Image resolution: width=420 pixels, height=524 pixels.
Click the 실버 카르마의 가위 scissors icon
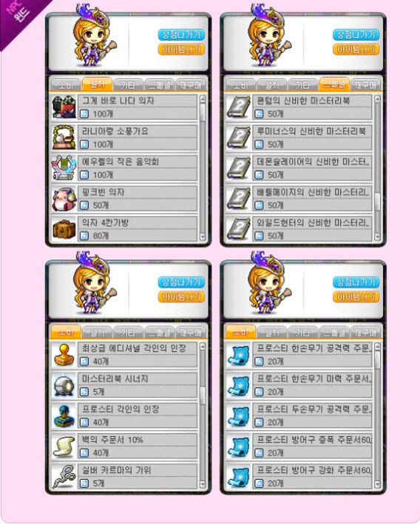(x=64, y=477)
